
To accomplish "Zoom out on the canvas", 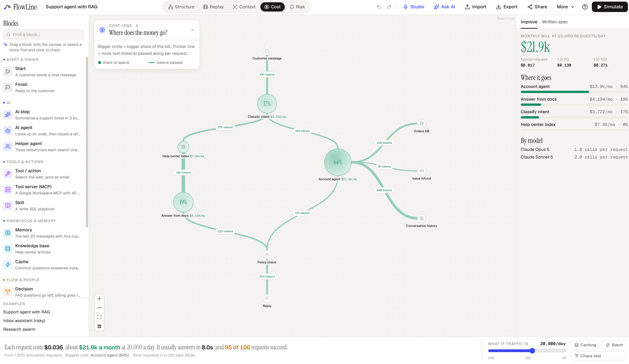I will coord(99,308).
